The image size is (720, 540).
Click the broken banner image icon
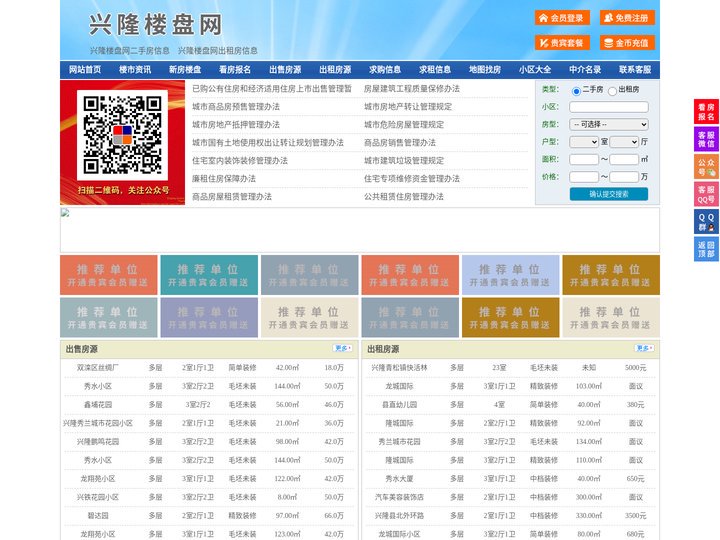65,213
